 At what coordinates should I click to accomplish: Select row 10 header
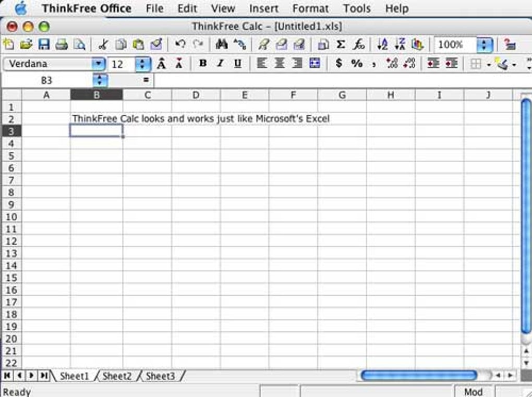tap(11, 216)
